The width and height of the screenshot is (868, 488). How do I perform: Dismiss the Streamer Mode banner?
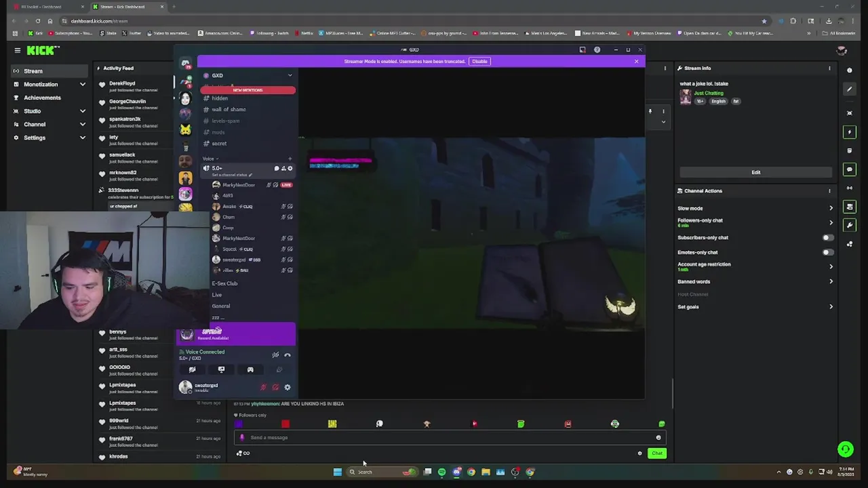click(636, 62)
